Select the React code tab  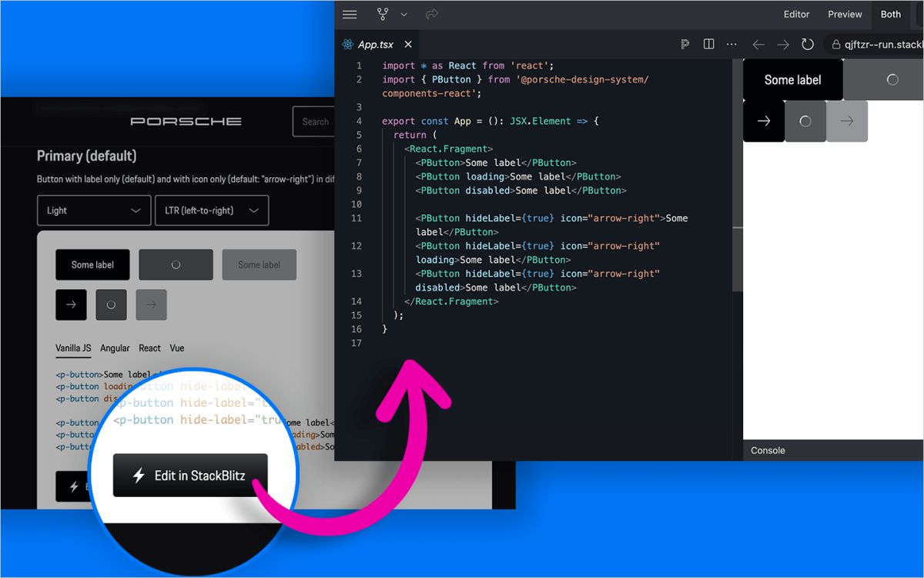(149, 348)
